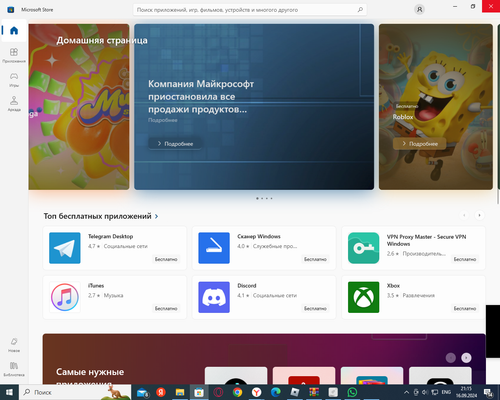Go back in Самые нужные приложения with left arrow

(x=451, y=358)
